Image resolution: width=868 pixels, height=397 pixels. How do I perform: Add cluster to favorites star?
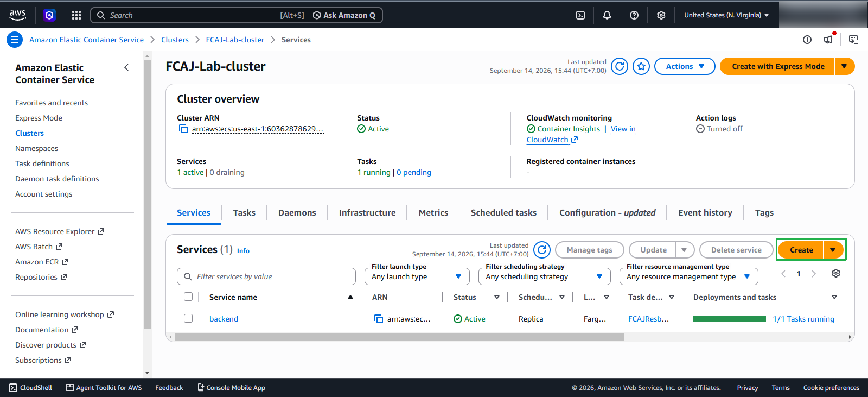[x=641, y=66]
